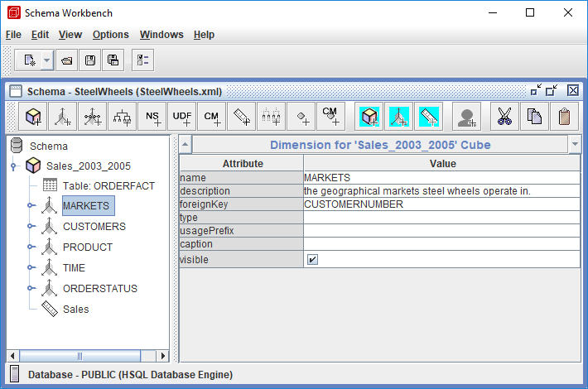Toggle the highlighted Add Virtual Cube button
This screenshot has height=389, width=588.
(x=369, y=117)
